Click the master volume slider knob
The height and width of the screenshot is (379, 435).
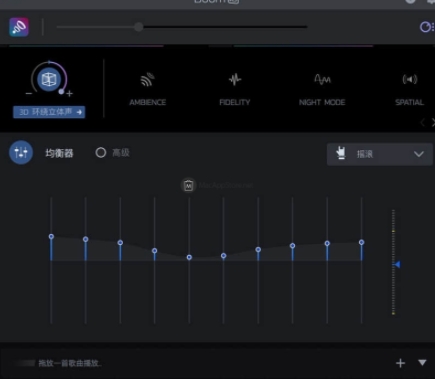point(139,27)
